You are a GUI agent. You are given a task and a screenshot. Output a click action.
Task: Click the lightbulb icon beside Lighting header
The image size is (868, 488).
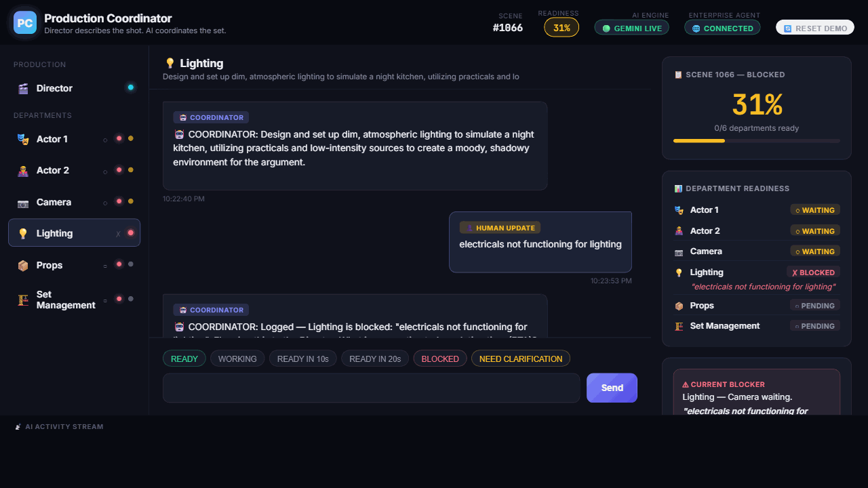(x=170, y=63)
